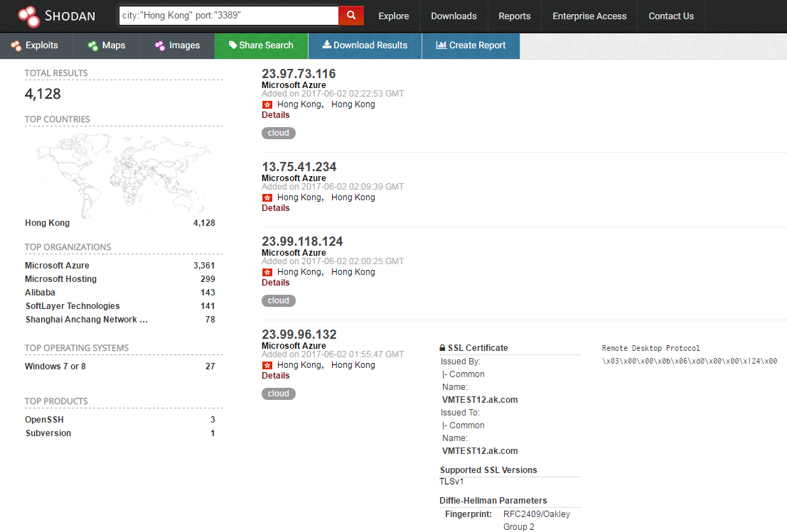
Task: Open result IP 23.99.118.124
Action: pos(302,241)
